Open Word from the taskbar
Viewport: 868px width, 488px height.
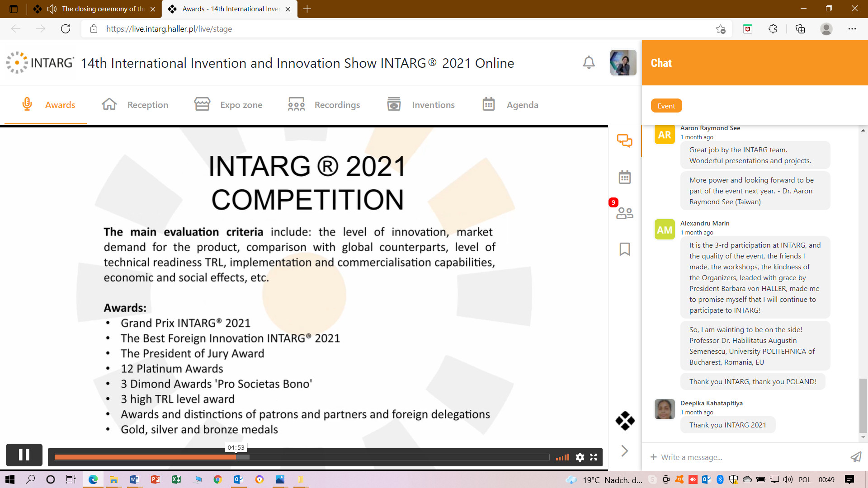tap(134, 479)
